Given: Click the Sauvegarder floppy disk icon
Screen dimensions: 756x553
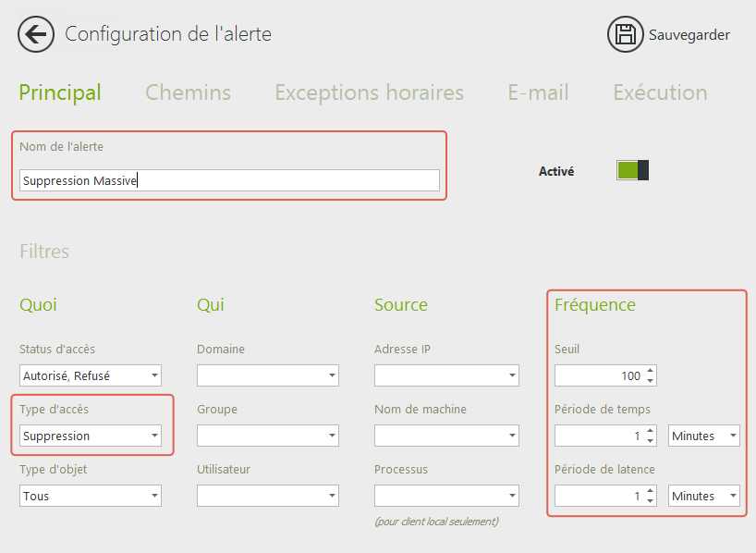Looking at the screenshot, I should point(625,35).
